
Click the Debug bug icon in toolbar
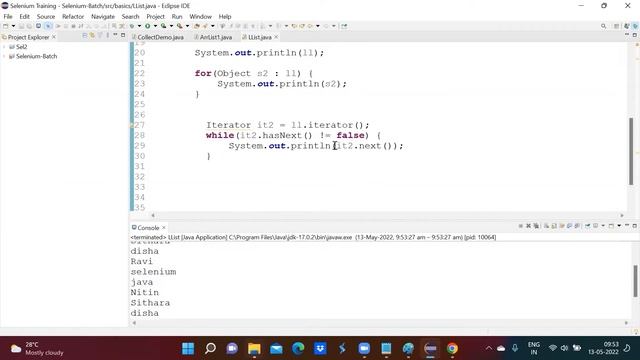[x=132, y=26]
